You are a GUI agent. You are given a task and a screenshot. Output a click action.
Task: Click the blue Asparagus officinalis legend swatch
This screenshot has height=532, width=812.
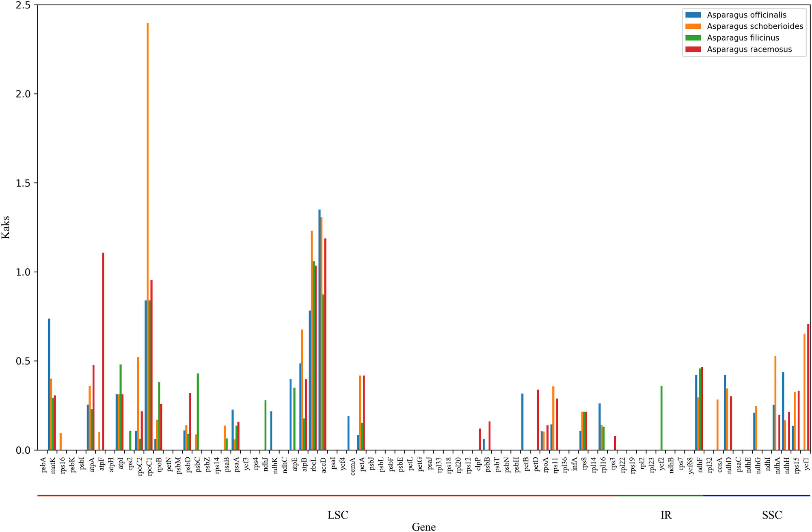693,15
